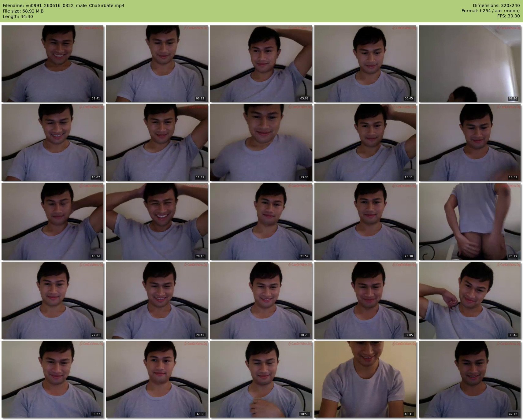Select the "FPS: 30.00" text
The height and width of the screenshot is (420, 523).
click(508, 17)
